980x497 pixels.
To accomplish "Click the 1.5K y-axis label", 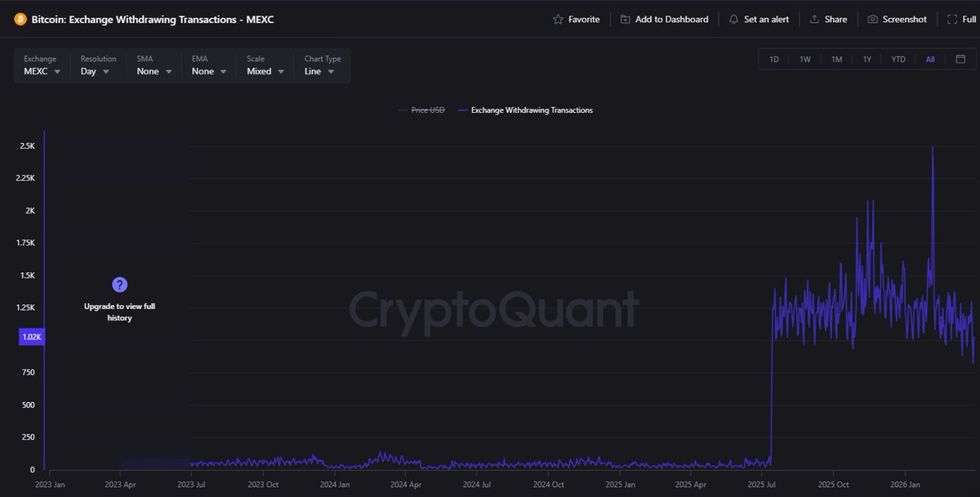I will click(x=27, y=275).
